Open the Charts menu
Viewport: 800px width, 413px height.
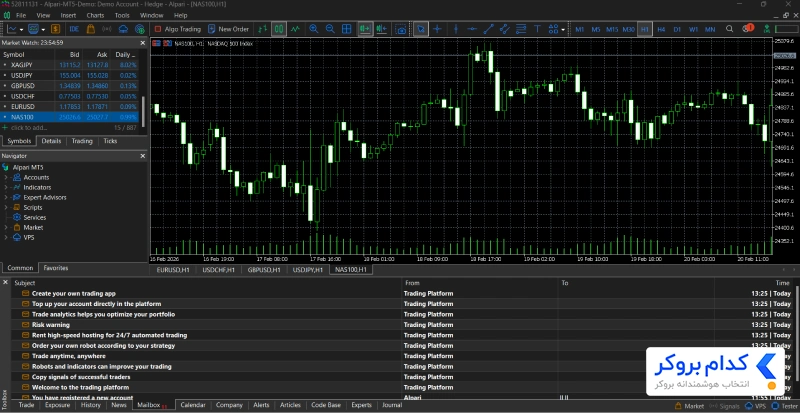coord(95,15)
